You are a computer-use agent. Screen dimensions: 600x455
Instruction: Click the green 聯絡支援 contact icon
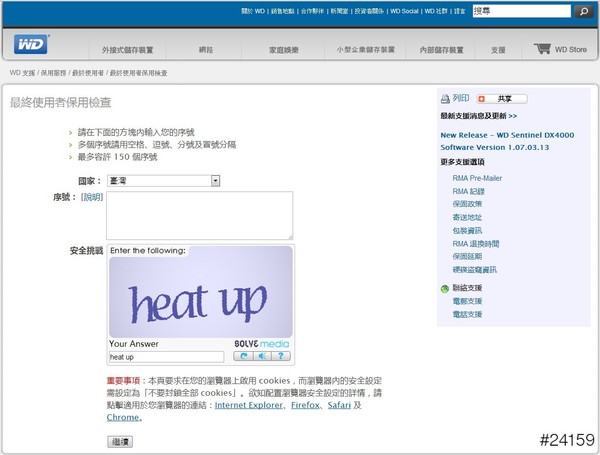445,289
